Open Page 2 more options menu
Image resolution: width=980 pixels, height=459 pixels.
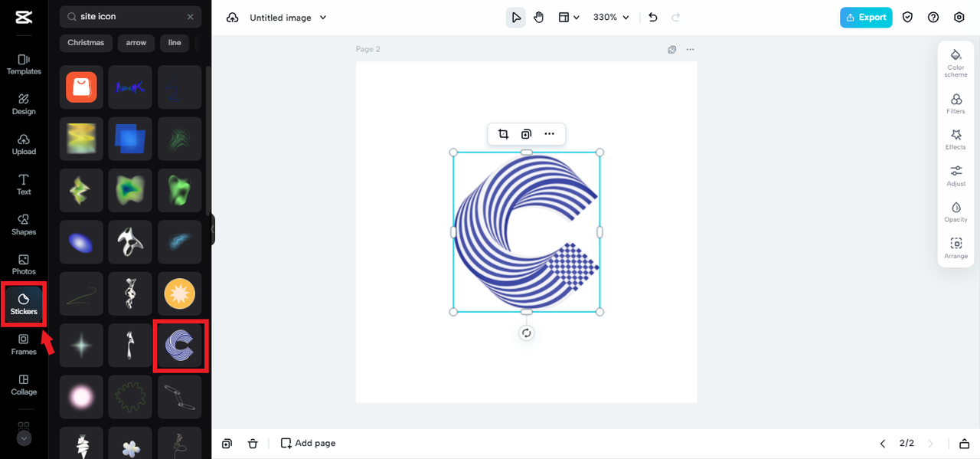pyautogui.click(x=690, y=49)
